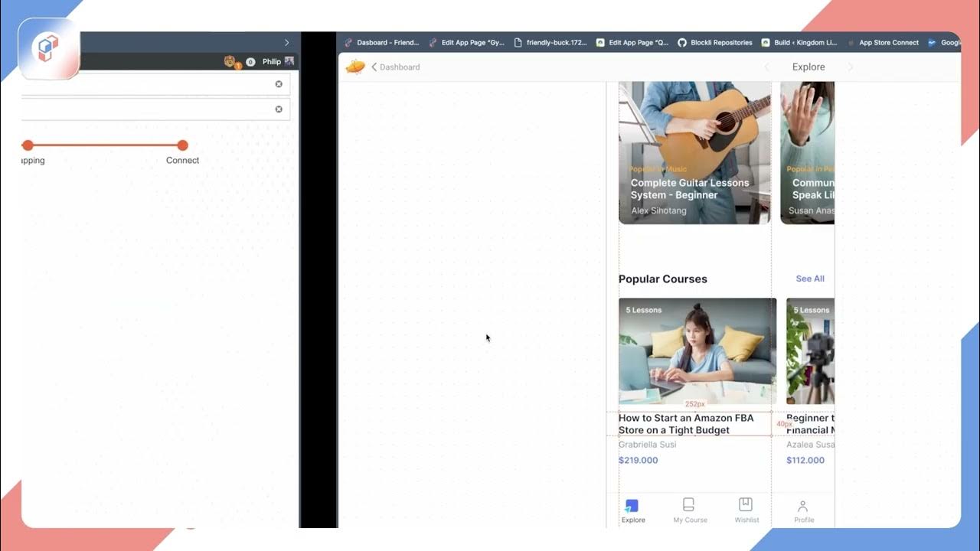Click the previous page arrow beside Explore
The image size is (980, 551).
766,67
